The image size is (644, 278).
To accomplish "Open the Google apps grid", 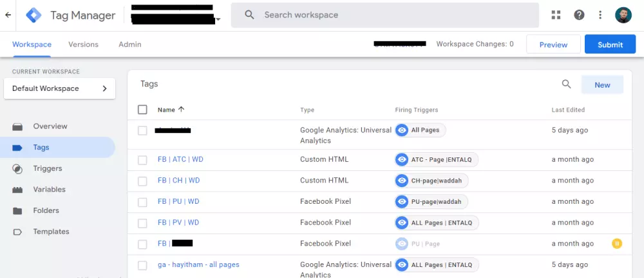I will [557, 15].
